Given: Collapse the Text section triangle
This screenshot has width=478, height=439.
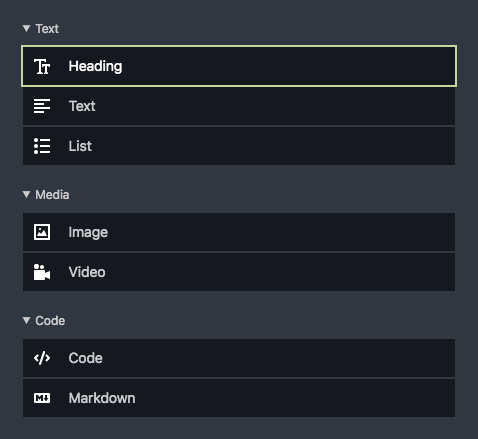Looking at the screenshot, I should [x=26, y=28].
